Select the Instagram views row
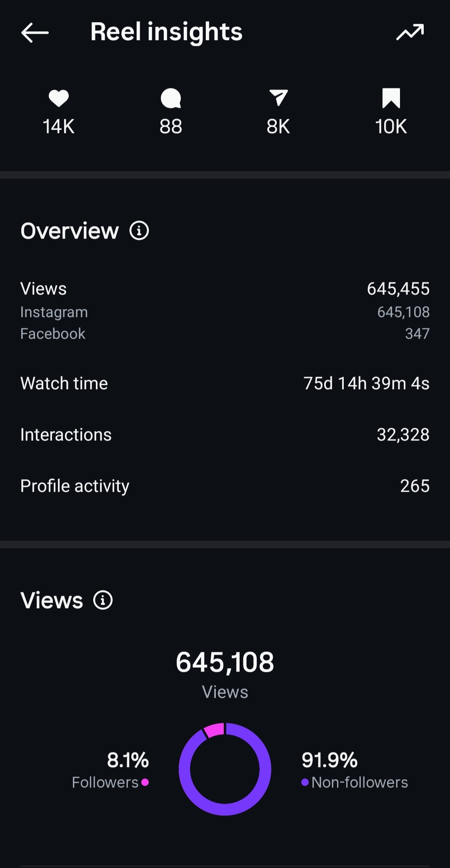Image resolution: width=450 pixels, height=868 pixels. tap(225, 312)
